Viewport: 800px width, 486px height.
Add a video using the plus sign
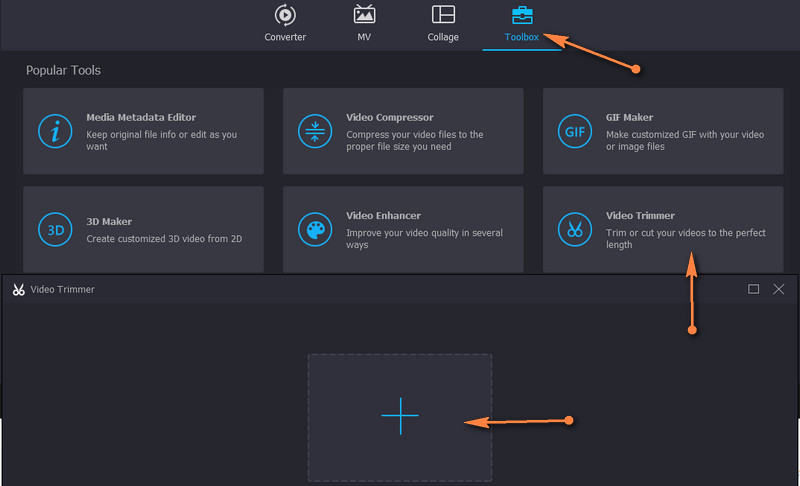[400, 416]
